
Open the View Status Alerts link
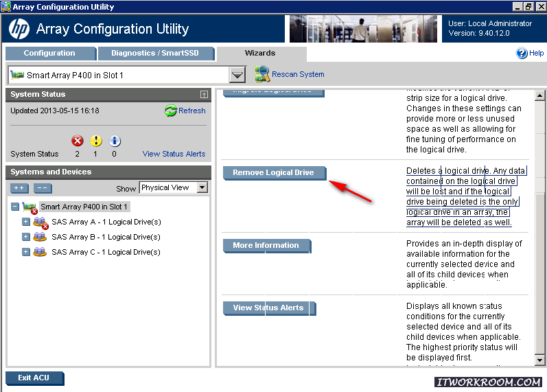pyautogui.click(x=174, y=154)
